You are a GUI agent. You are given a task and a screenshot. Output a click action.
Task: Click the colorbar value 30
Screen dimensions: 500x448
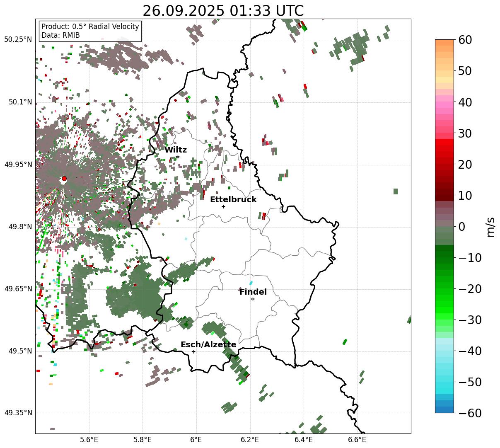pos(465,133)
